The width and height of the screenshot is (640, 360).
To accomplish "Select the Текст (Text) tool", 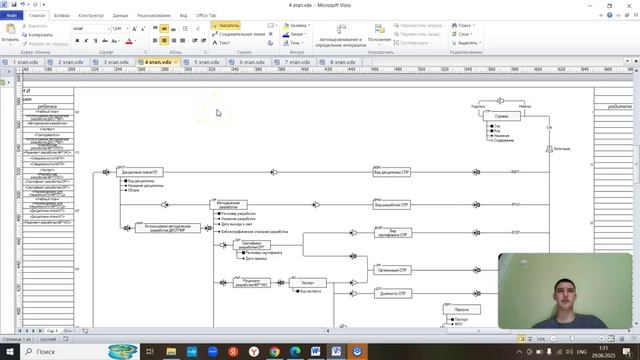I will (x=221, y=43).
